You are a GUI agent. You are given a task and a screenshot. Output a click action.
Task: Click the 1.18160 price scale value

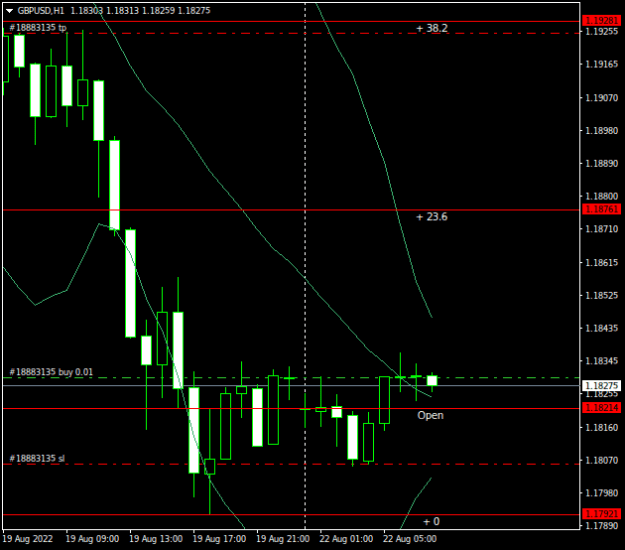[x=601, y=428]
